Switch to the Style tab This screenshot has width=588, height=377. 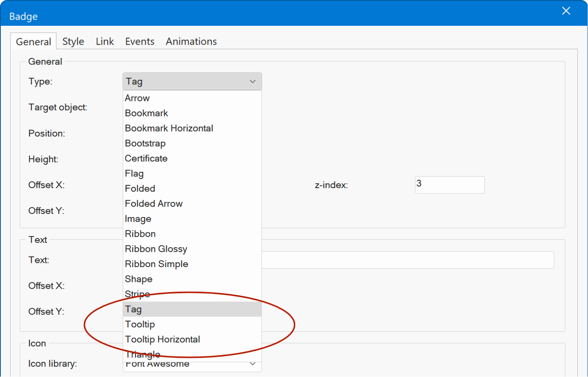(73, 41)
